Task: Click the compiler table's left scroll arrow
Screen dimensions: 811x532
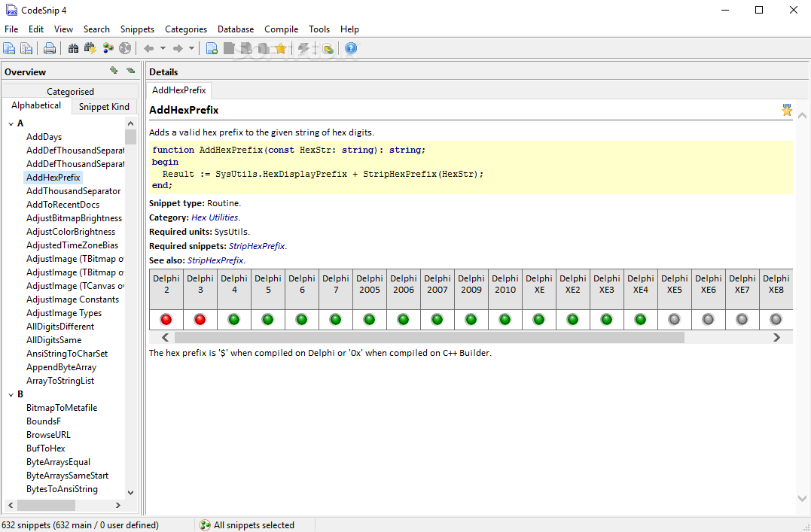Action: click(x=166, y=338)
